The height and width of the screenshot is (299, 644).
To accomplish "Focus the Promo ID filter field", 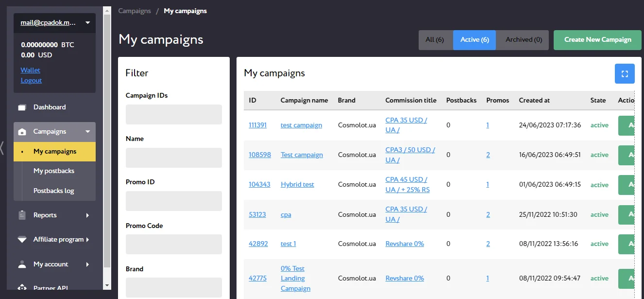I will point(174,201).
